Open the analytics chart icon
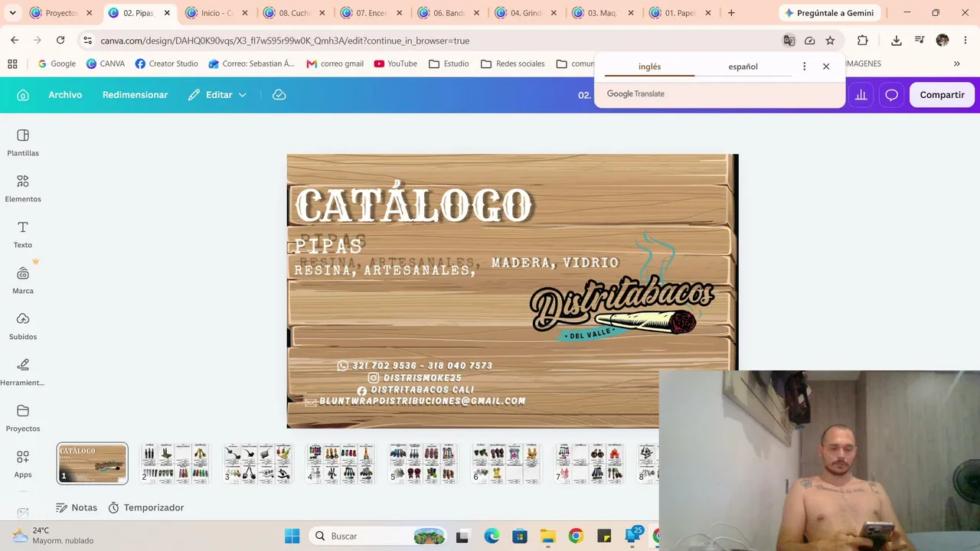Image resolution: width=980 pixels, height=551 pixels. click(x=861, y=95)
